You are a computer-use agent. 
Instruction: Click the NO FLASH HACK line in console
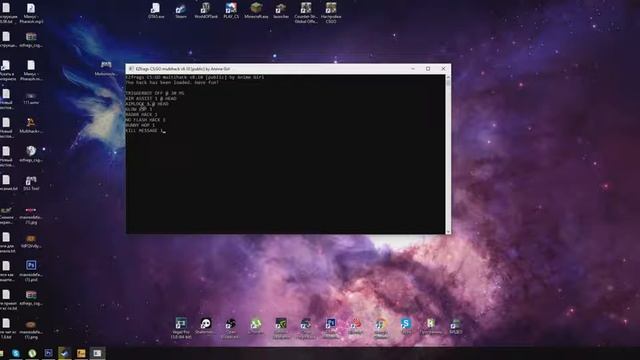(x=146, y=120)
